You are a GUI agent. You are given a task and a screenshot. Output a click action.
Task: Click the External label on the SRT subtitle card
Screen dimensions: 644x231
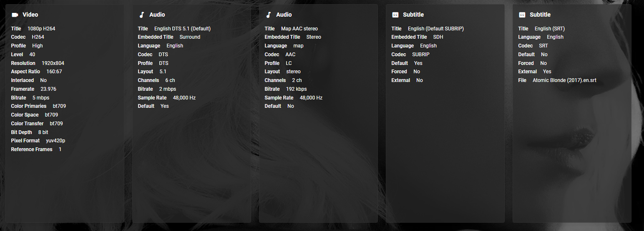[x=527, y=72]
